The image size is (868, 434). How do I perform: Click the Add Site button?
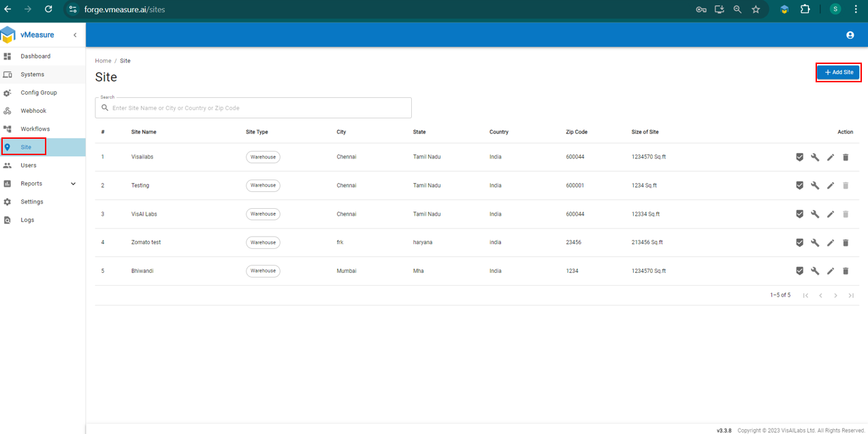coord(839,72)
